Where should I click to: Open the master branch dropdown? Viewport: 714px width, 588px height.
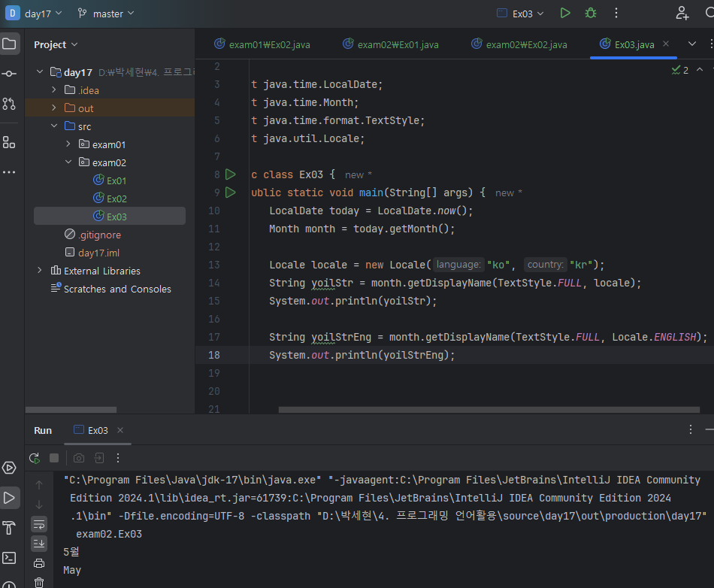(106, 14)
